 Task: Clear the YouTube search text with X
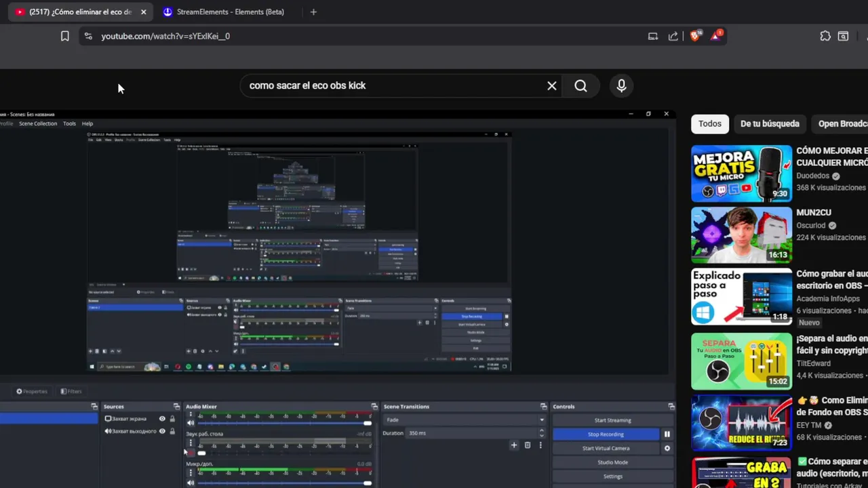(552, 85)
